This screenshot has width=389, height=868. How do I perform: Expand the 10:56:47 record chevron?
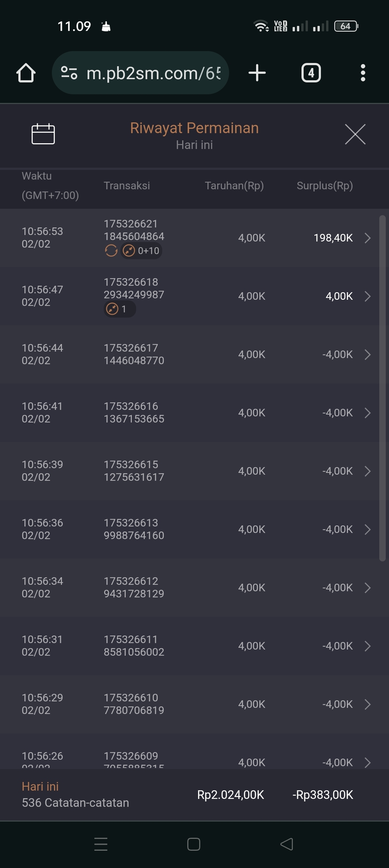[367, 296]
